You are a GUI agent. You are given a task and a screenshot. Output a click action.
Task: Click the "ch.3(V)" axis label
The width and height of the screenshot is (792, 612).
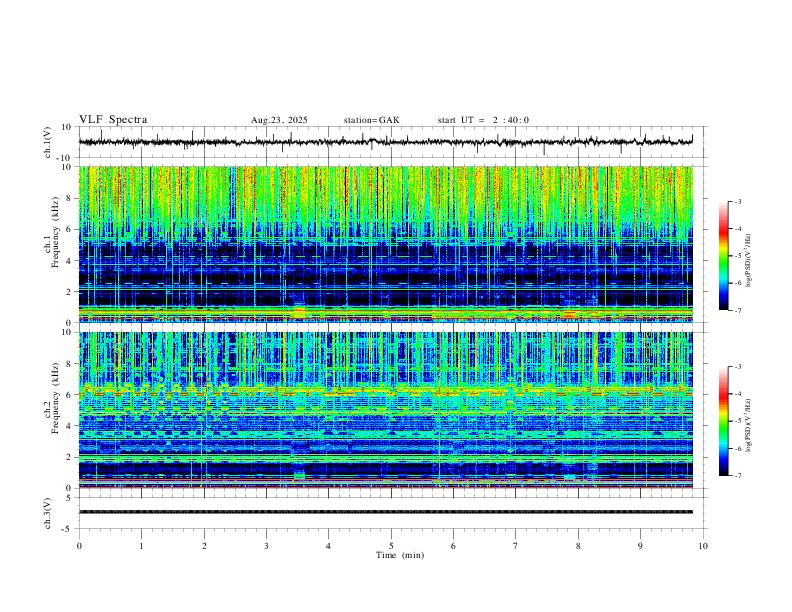(x=48, y=514)
